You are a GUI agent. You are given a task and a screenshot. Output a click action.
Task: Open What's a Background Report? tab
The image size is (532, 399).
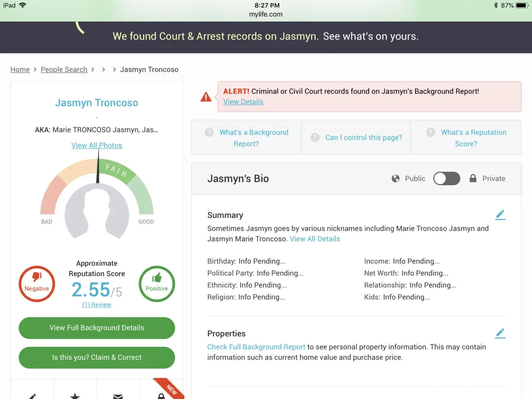pos(246,138)
